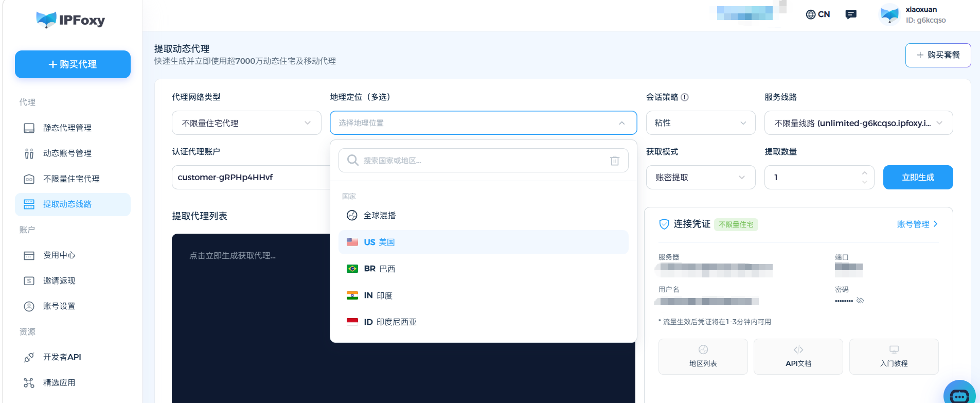This screenshot has width=980, height=403.
Task: Focus the 搜索国家或地区 search field
Action: point(483,161)
